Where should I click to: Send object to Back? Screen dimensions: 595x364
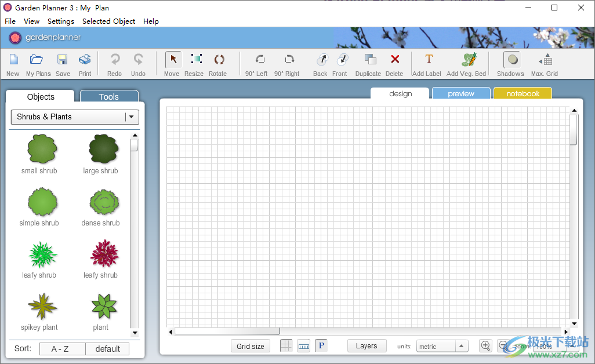322,60
